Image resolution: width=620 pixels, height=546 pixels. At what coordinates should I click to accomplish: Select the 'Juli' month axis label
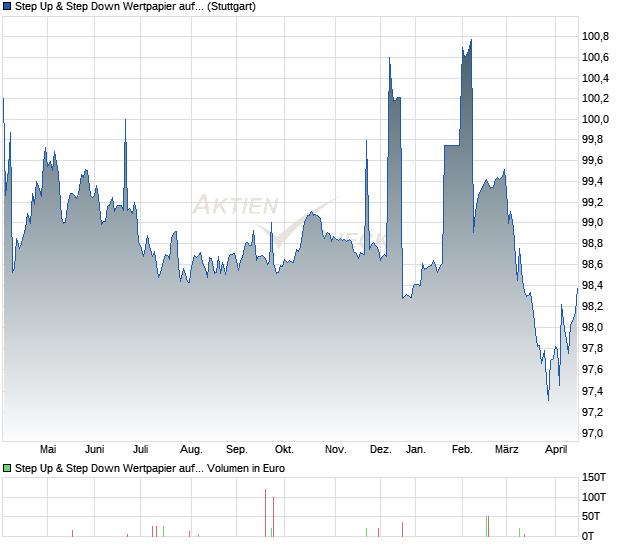[140, 449]
